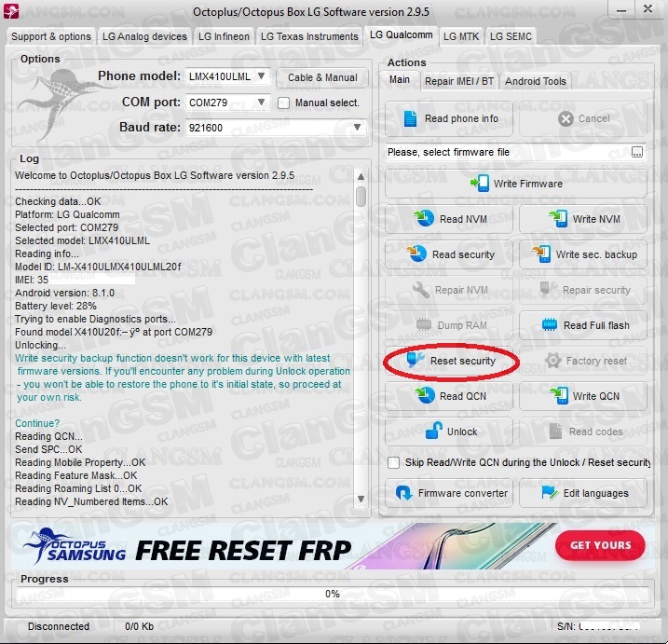Switch to Repair IMEI / BT tab
668x644 pixels.
coord(458,81)
